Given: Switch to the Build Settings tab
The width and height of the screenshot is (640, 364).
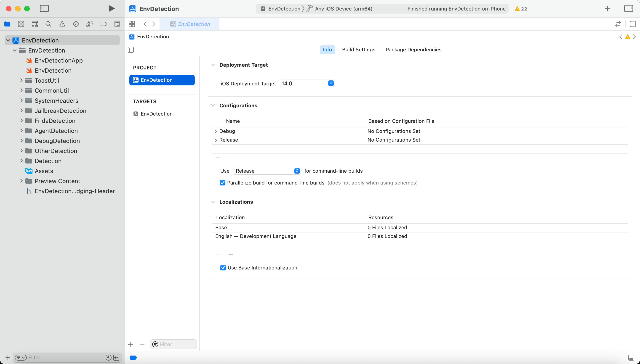Looking at the screenshot, I should click(359, 50).
